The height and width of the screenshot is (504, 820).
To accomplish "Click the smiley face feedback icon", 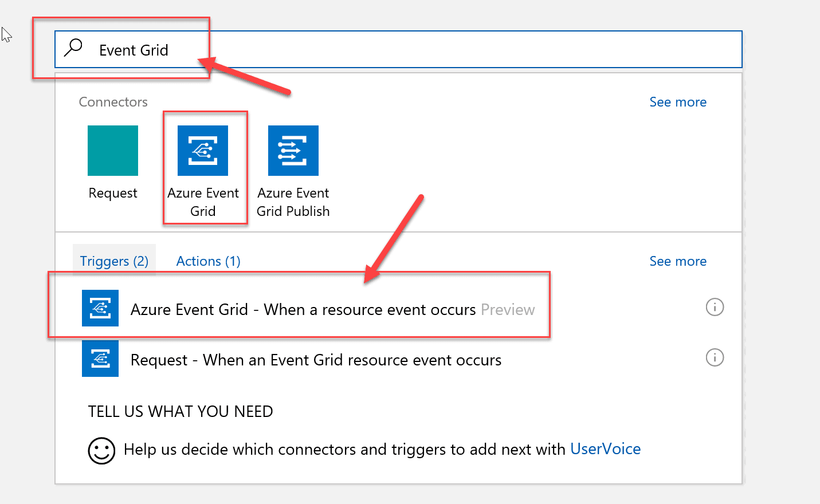I will [101, 451].
